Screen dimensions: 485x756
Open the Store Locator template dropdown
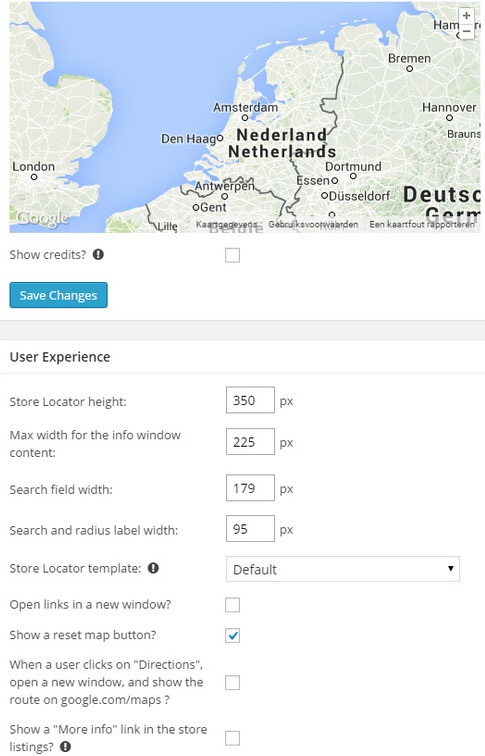[343, 569]
